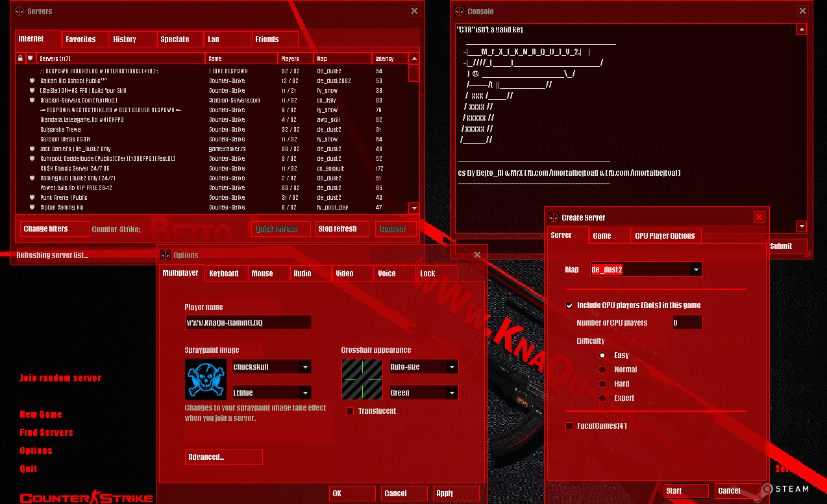Screen dimensions: 827x504
Task: Open the Green crosshair color dropdown
Action: point(424,392)
